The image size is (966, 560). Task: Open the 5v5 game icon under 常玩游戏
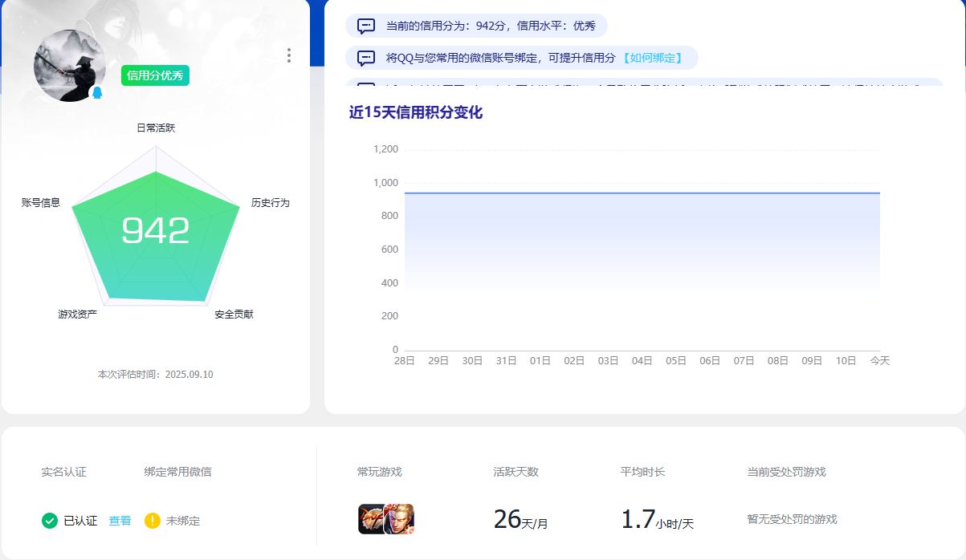pos(399,519)
